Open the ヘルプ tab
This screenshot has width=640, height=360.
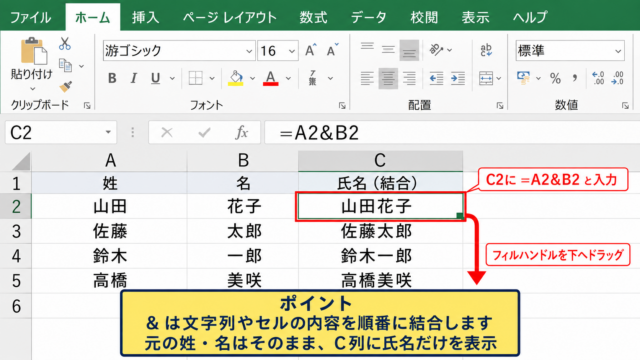pyautogui.click(x=530, y=18)
